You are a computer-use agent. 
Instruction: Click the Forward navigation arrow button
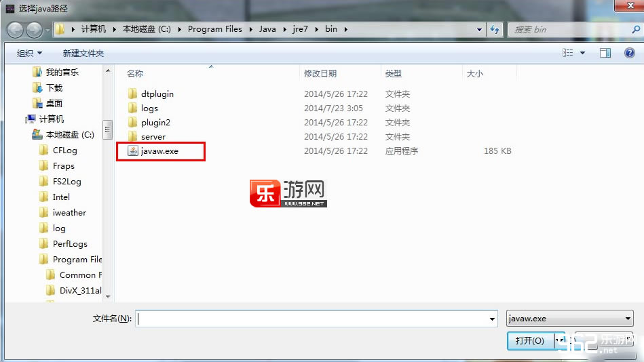[34, 30]
